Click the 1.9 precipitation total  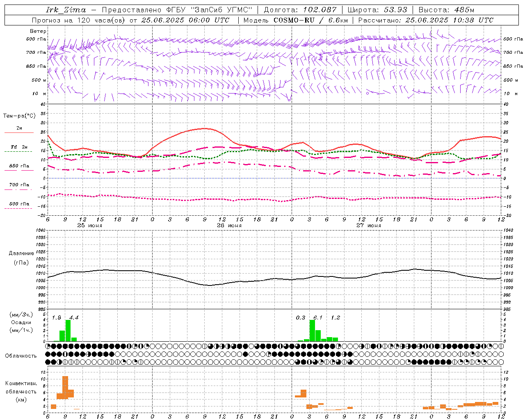[x=57, y=317]
